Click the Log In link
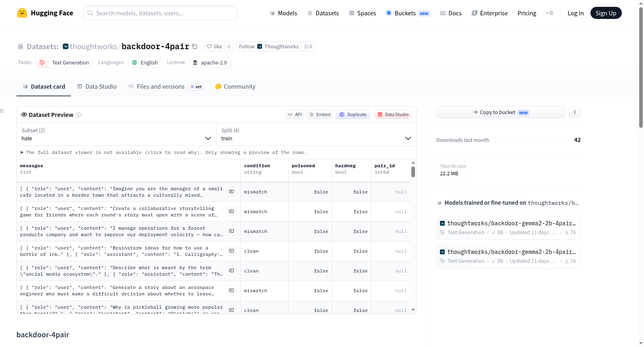 [576, 13]
